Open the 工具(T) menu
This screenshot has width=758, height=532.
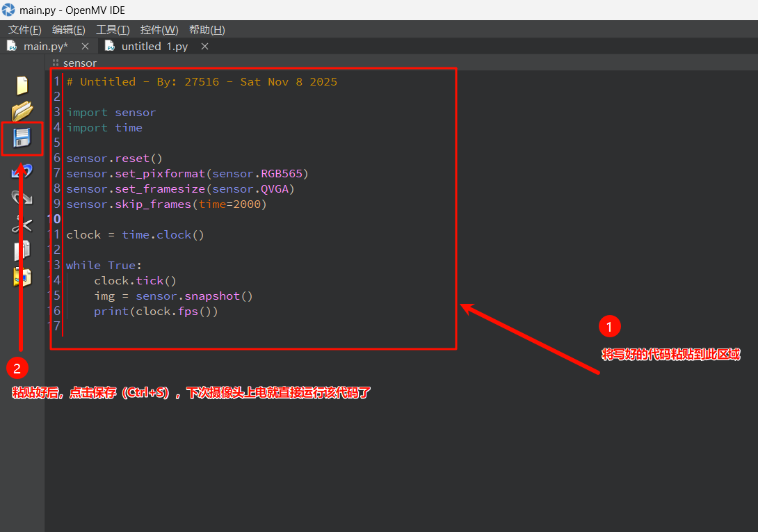click(x=113, y=30)
